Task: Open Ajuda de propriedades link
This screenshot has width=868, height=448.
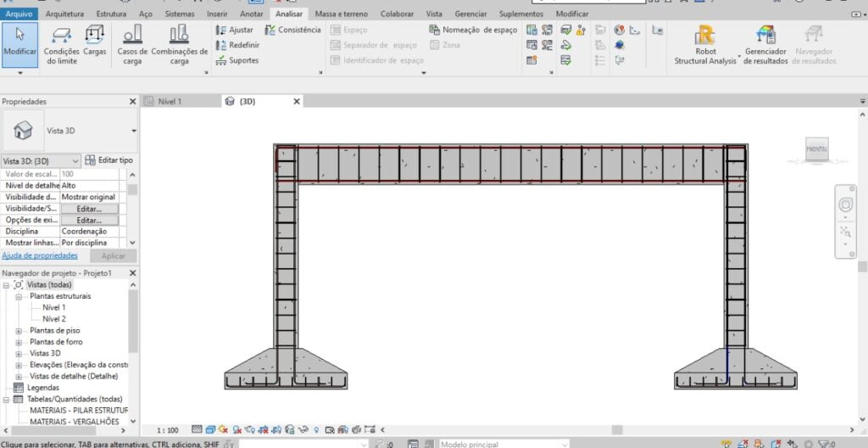Action: click(40, 255)
